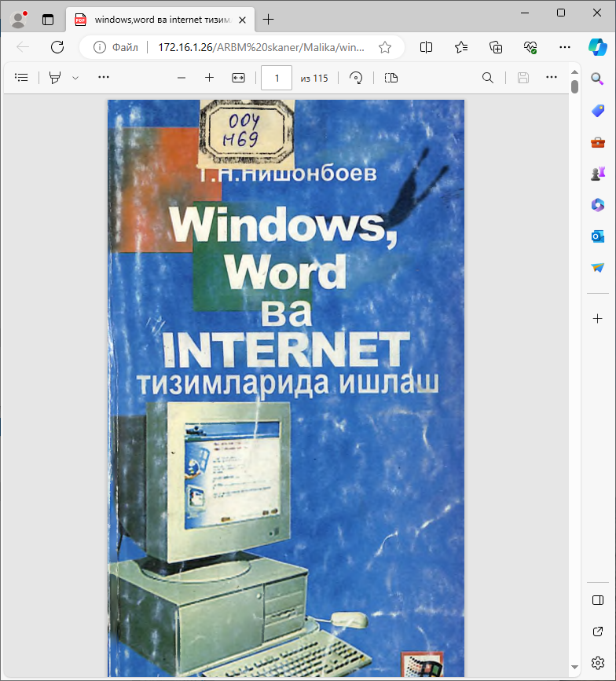
Task: Open the profile avatar menu
Action: 19,20
